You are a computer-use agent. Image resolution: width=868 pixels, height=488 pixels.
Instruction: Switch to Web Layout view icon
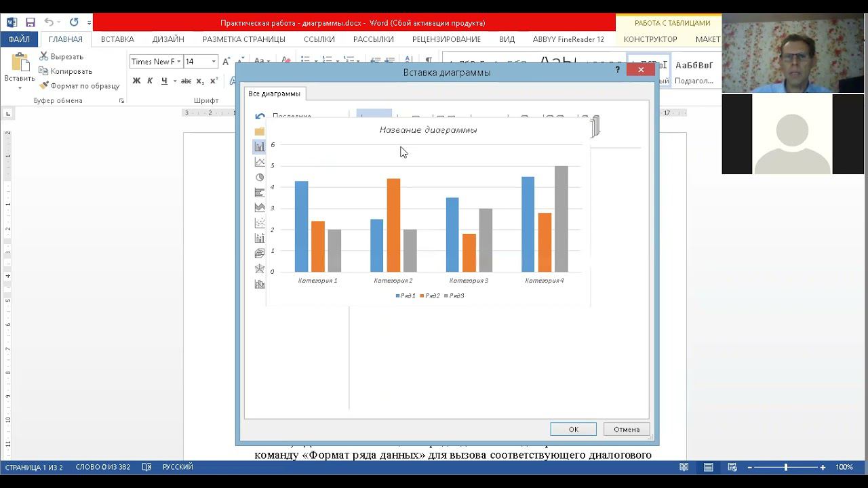point(732,467)
